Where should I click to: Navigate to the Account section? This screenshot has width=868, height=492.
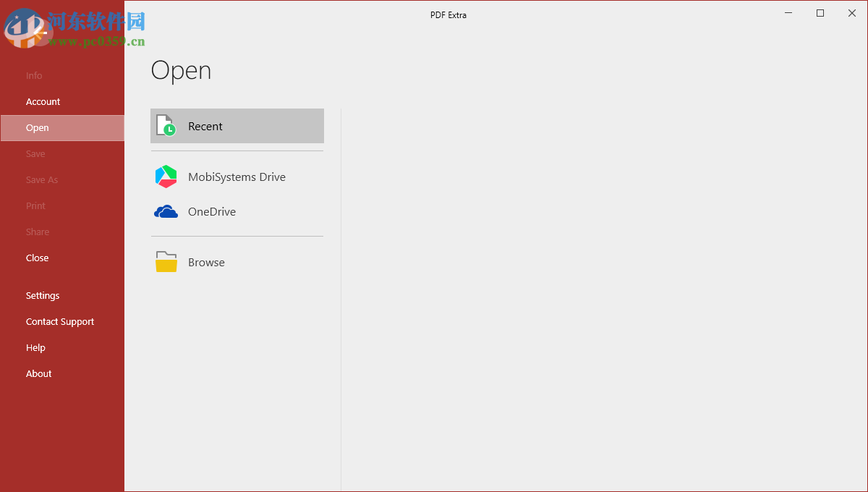click(x=43, y=101)
